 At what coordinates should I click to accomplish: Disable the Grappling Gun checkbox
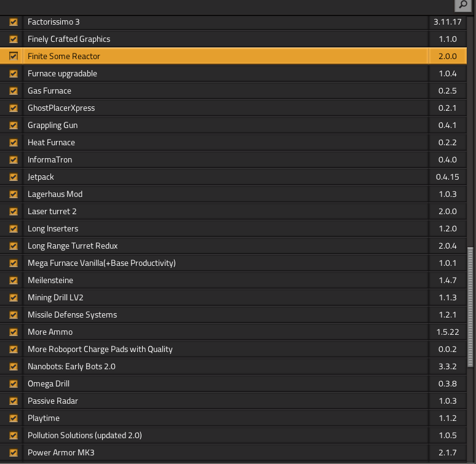pos(14,126)
